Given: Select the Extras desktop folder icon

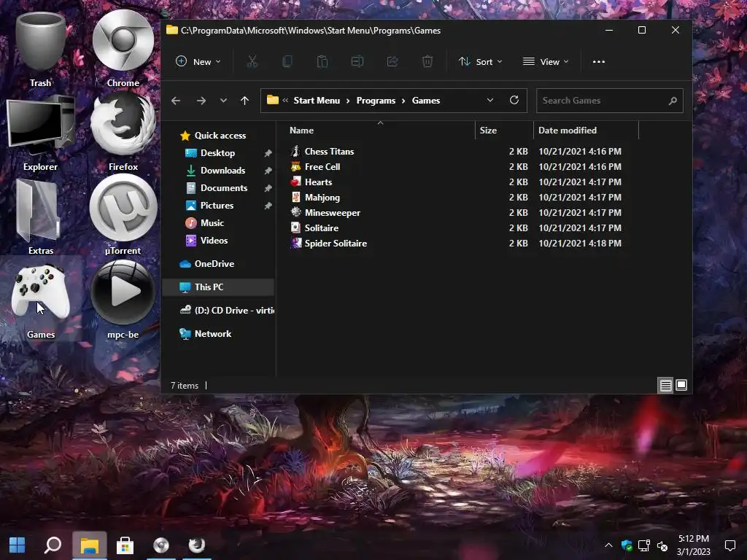Looking at the screenshot, I should (x=41, y=217).
